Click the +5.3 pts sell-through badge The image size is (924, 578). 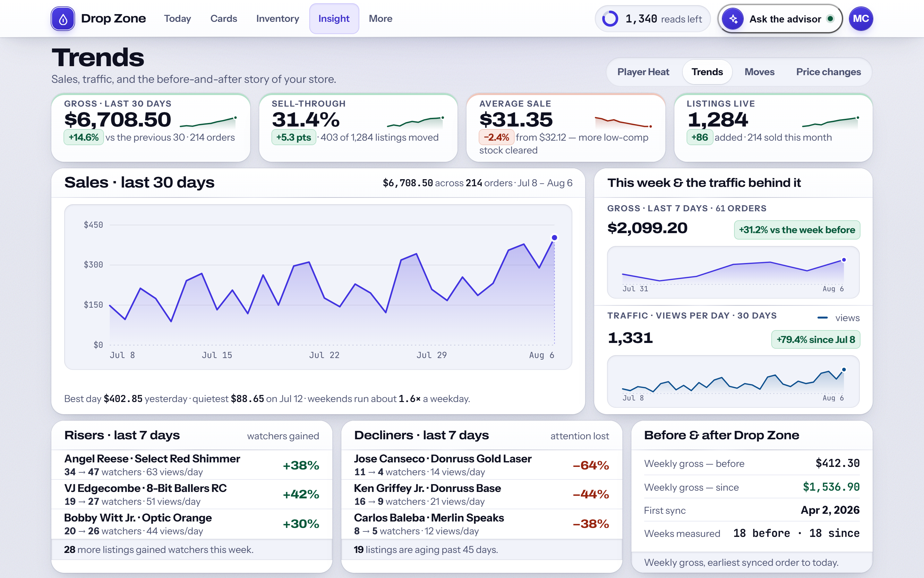pyautogui.click(x=294, y=137)
